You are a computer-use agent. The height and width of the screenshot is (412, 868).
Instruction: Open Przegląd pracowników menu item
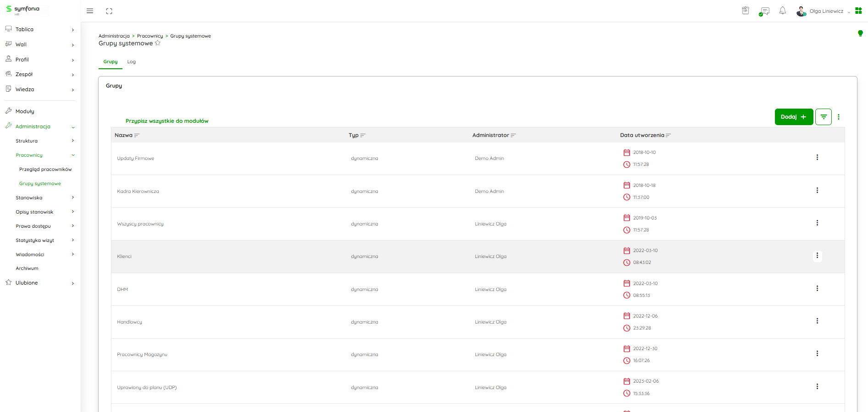(45, 169)
